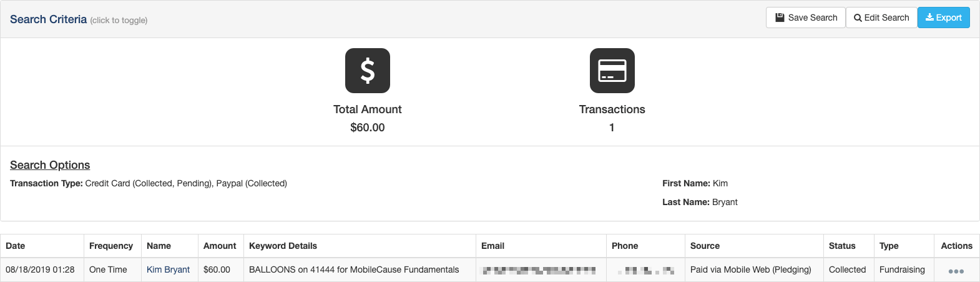The width and height of the screenshot is (980, 282).
Task: Sort by the Frequency column header
Action: click(111, 246)
